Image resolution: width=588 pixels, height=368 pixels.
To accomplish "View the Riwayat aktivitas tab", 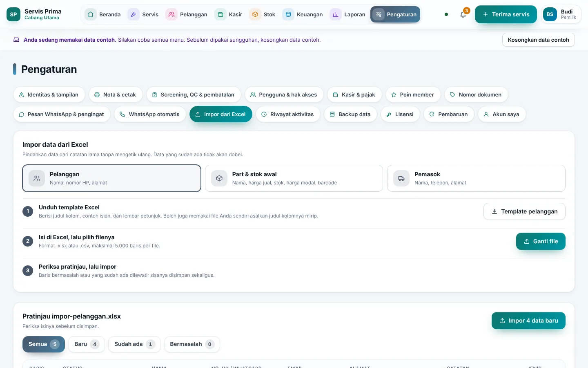I will point(288,114).
